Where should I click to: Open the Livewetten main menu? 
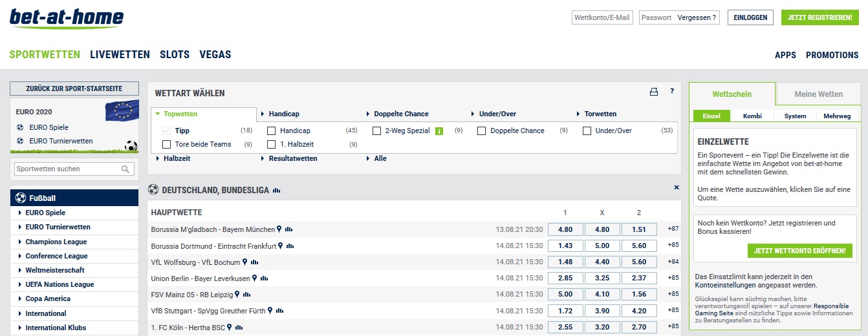(120, 55)
